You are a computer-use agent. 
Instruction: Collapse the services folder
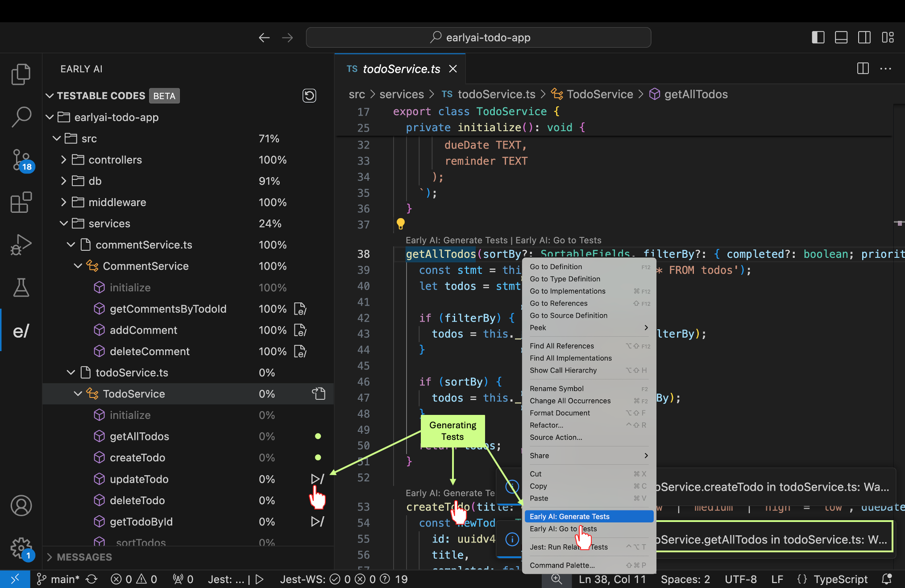coord(64,224)
